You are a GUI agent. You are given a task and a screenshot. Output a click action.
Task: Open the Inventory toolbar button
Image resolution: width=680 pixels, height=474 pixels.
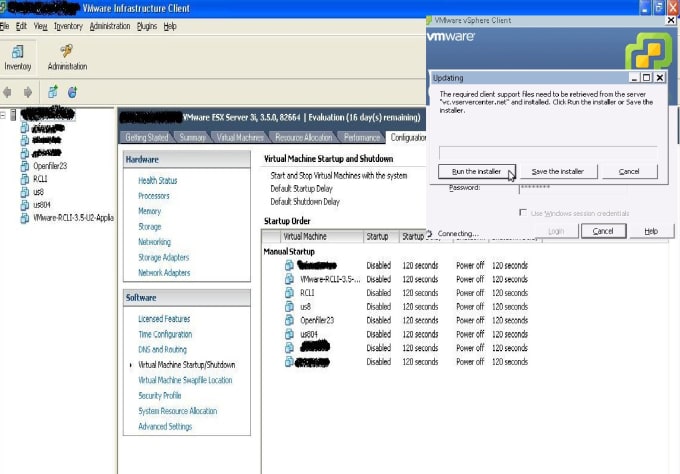[x=17, y=58]
